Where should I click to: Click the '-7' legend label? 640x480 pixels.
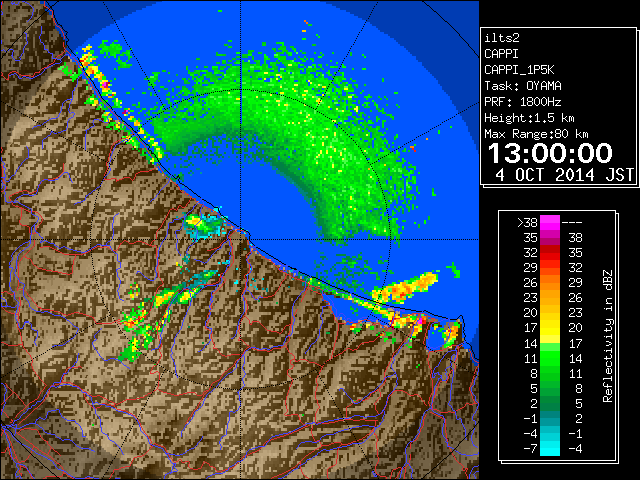click(x=530, y=448)
